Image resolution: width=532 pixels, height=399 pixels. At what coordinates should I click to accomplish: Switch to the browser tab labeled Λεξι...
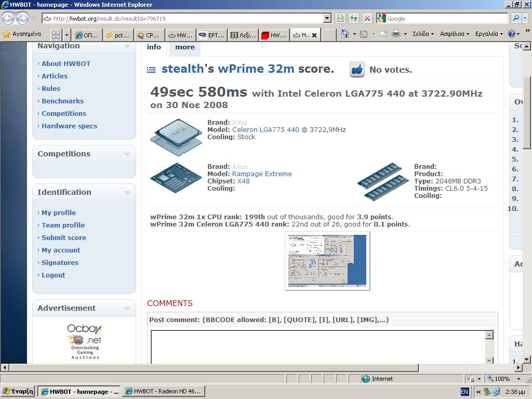pyautogui.click(x=242, y=35)
